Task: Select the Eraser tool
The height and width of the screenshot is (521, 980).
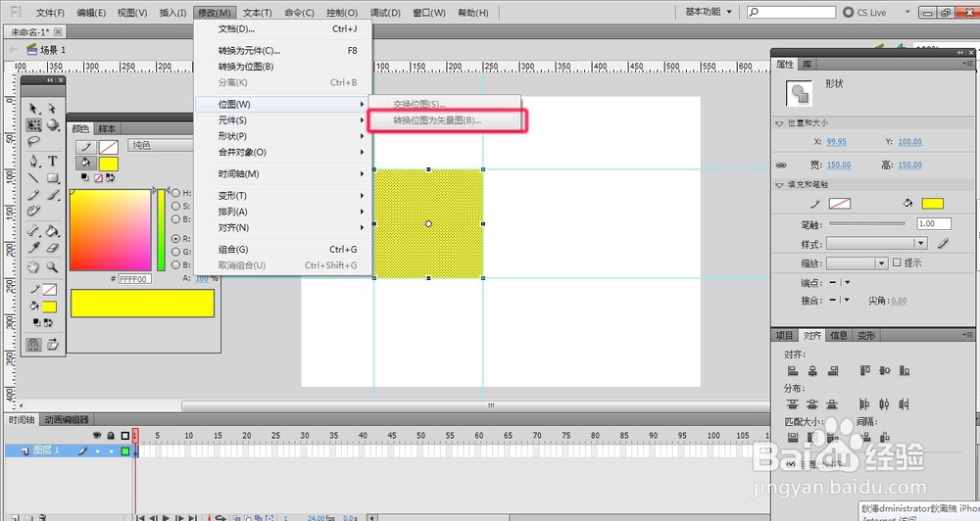Action: pyautogui.click(x=53, y=248)
